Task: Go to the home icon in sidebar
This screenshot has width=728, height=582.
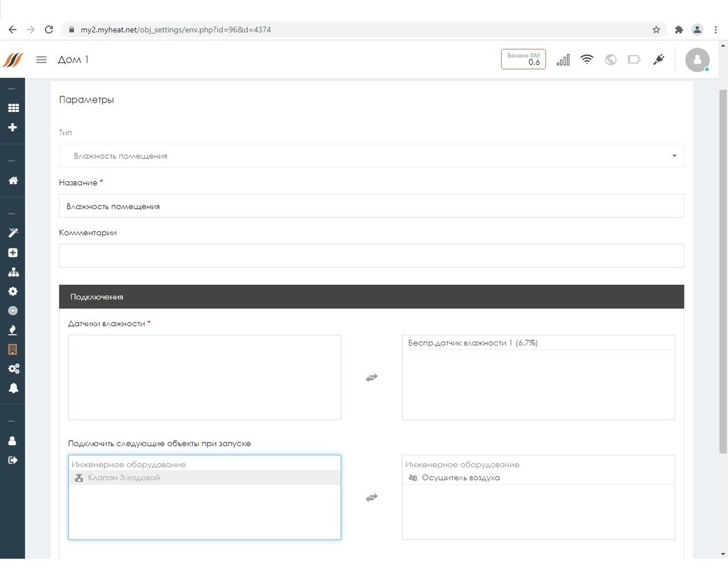Action: [x=13, y=180]
